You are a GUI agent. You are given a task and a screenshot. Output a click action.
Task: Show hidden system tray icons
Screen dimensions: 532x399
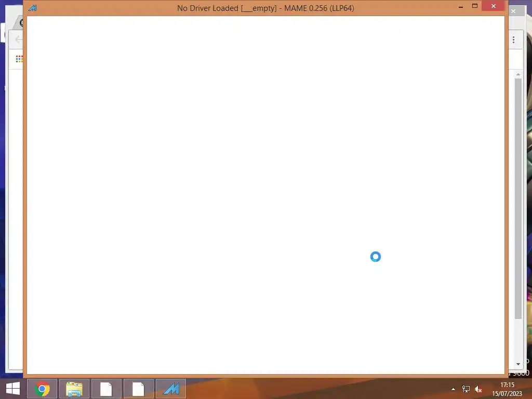(453, 389)
